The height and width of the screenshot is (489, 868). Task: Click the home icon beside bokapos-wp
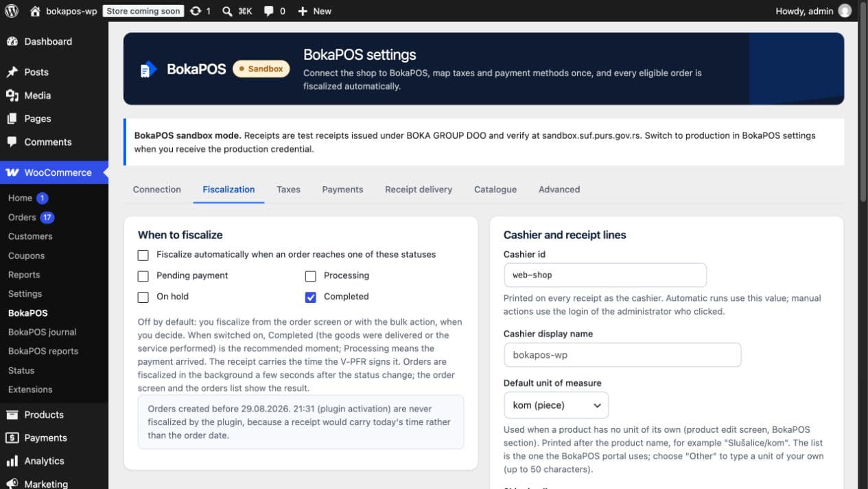click(x=36, y=11)
